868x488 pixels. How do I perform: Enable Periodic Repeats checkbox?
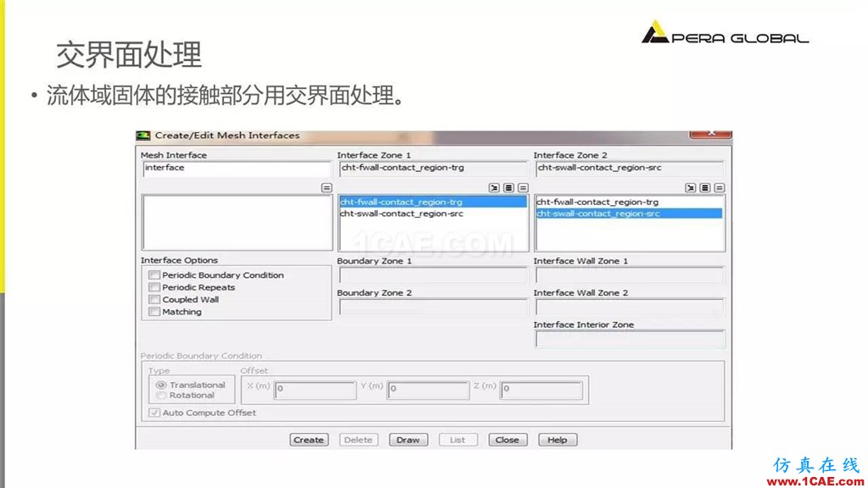(x=154, y=287)
